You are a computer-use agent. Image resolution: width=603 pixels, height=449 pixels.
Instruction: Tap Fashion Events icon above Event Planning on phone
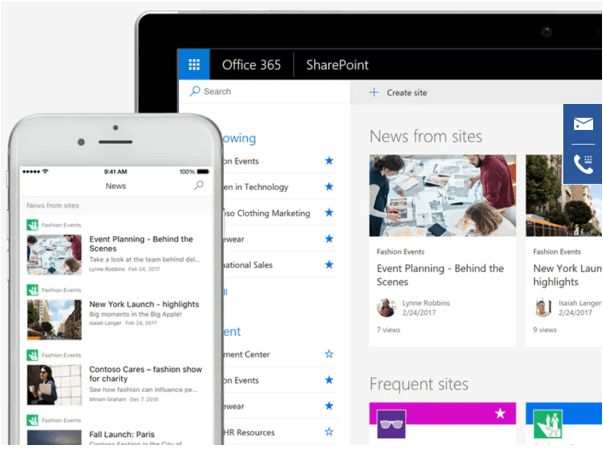[x=32, y=225]
